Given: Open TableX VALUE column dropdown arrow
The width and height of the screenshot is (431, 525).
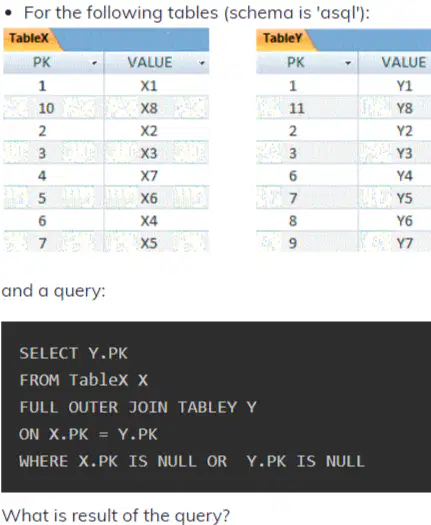Looking at the screenshot, I should click(x=202, y=63).
